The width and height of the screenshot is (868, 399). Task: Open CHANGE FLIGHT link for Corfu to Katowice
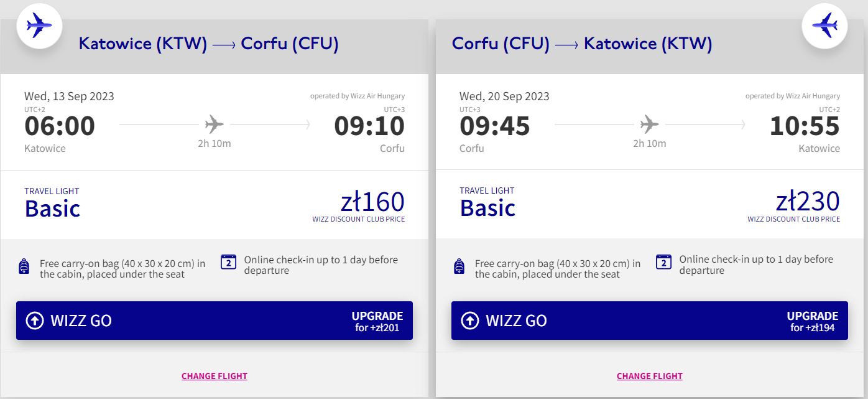(x=650, y=376)
